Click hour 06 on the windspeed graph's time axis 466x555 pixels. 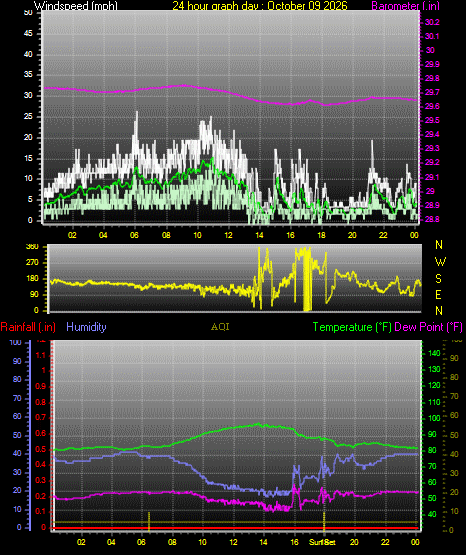click(134, 235)
